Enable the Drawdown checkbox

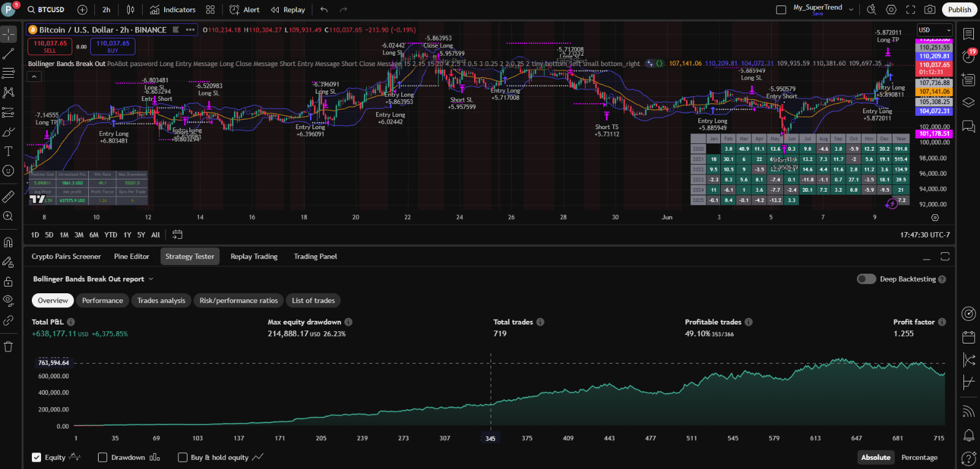(103, 457)
